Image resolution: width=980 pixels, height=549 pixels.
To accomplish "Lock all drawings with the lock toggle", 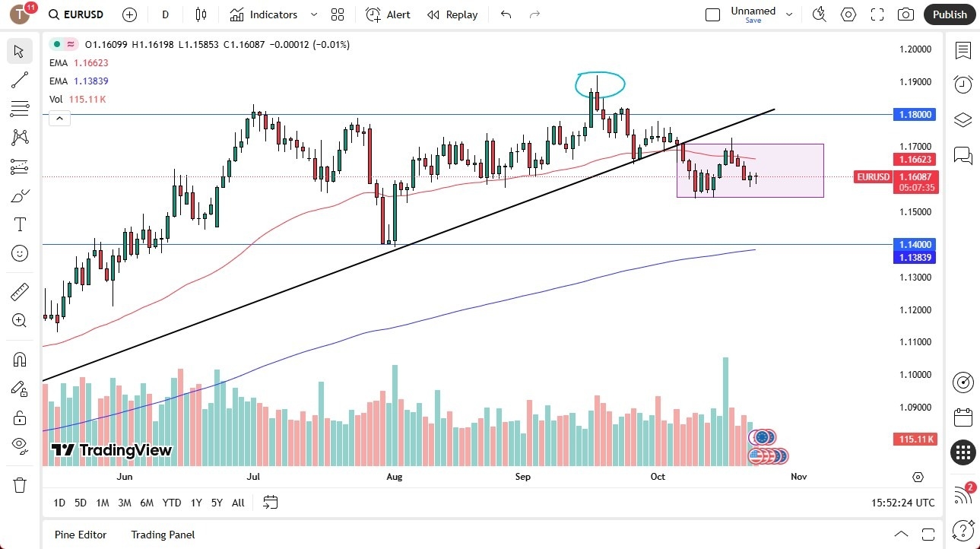I will 20,417.
